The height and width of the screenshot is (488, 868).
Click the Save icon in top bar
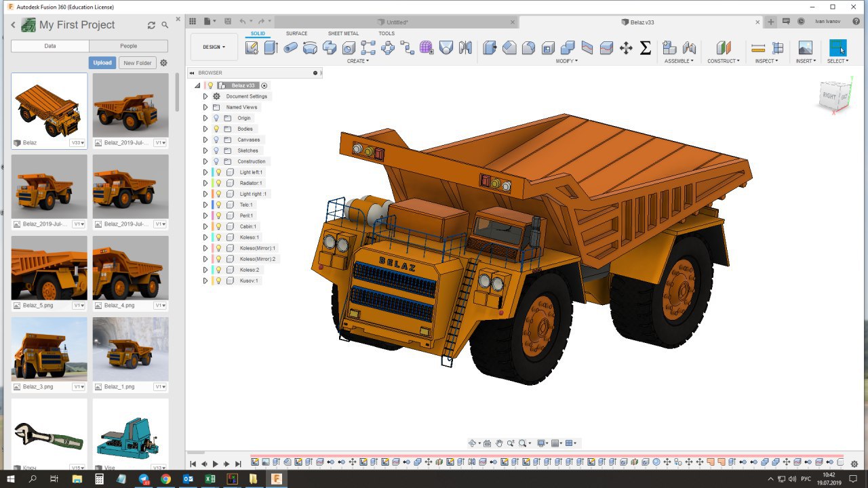227,22
